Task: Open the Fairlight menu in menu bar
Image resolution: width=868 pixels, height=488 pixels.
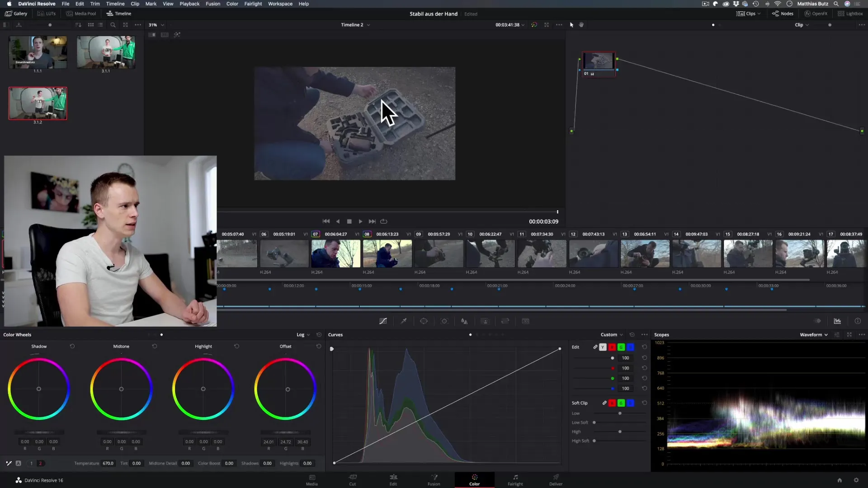Action: click(x=253, y=4)
